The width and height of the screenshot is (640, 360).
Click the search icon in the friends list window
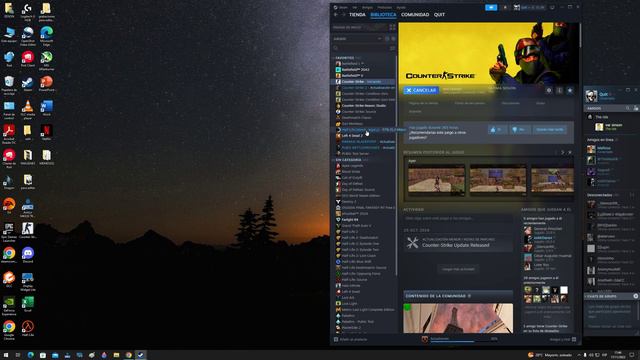(x=628, y=109)
